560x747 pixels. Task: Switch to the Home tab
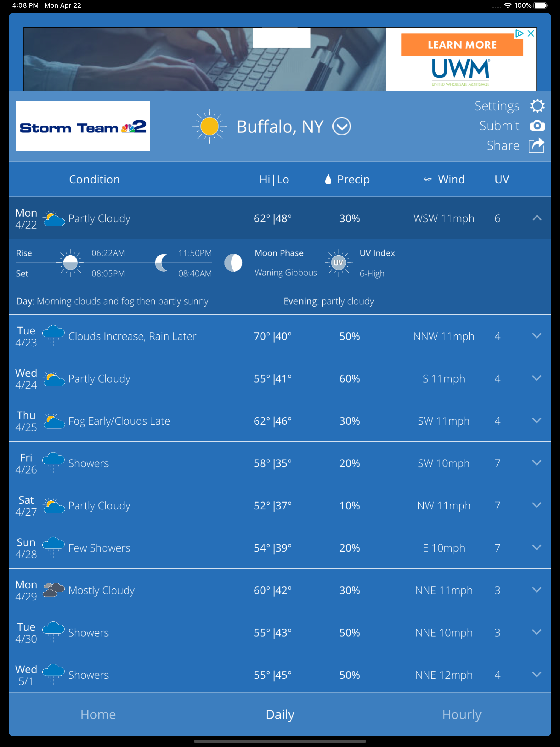pos(98,714)
